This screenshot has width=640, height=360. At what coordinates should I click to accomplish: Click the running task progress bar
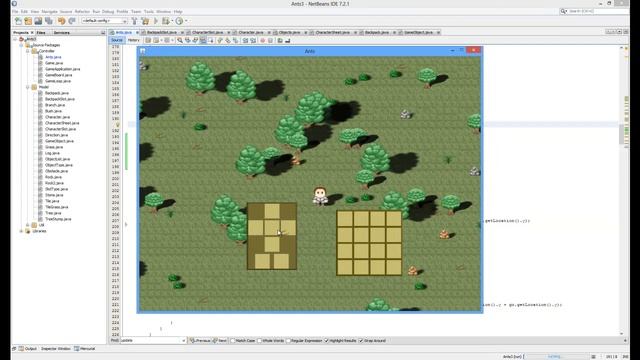557,356
